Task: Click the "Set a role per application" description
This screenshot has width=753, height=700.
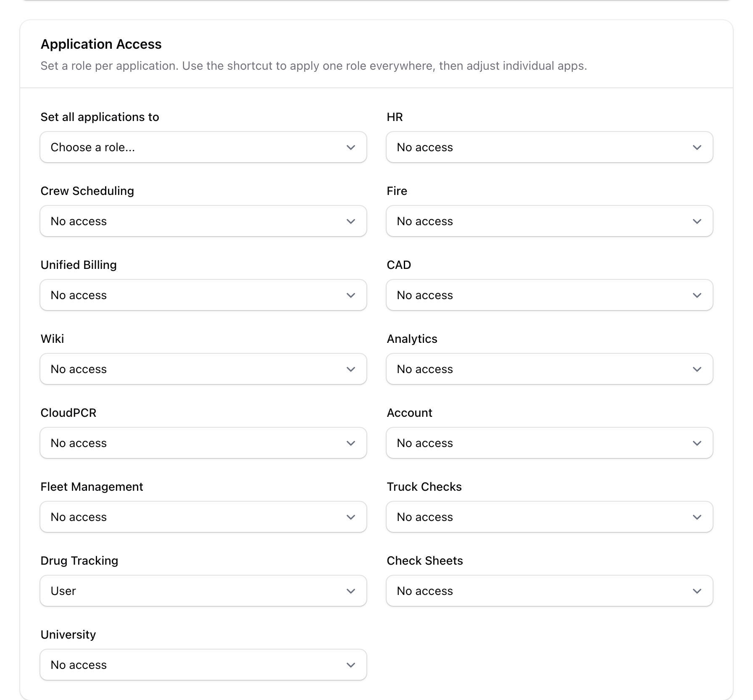Action: (313, 66)
